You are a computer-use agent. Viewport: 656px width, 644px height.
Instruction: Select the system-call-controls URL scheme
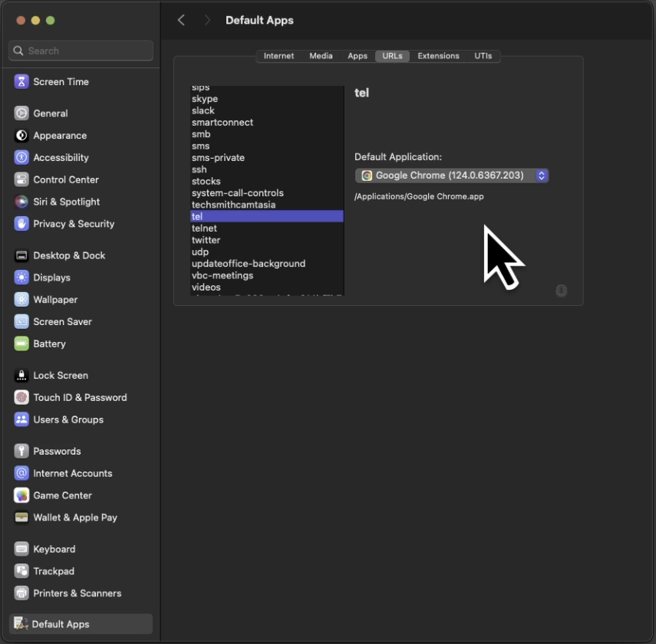[267, 192]
